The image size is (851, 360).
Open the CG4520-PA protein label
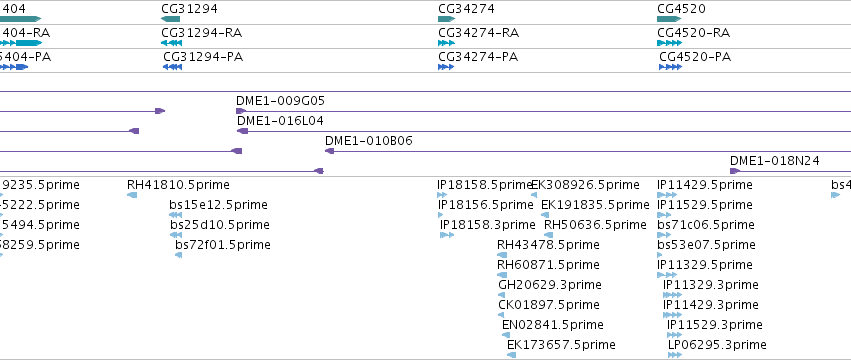coord(695,56)
